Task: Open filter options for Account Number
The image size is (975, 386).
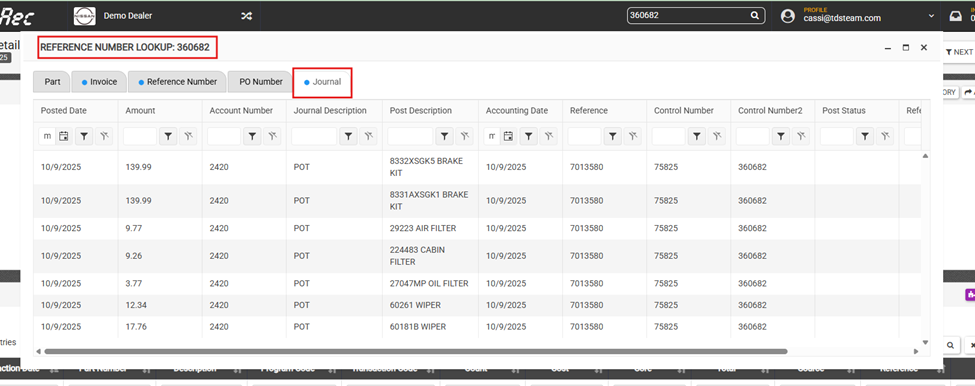Action: tap(252, 136)
